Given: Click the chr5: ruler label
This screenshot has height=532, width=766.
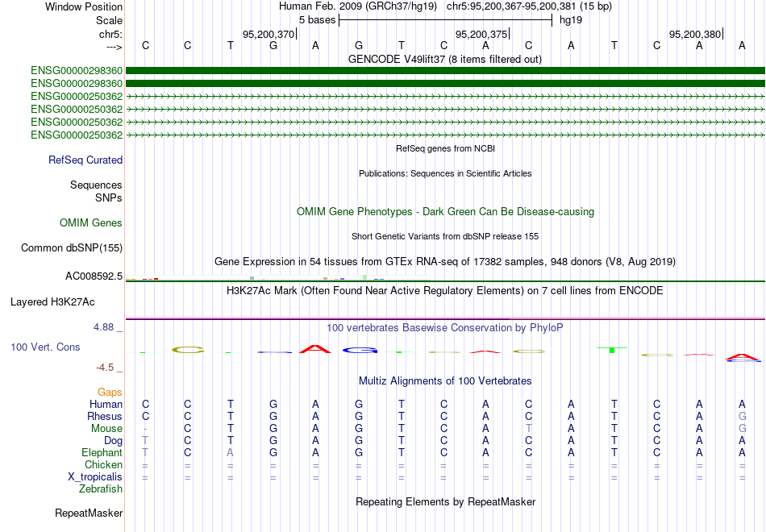Looking at the screenshot, I should pyautogui.click(x=110, y=34).
